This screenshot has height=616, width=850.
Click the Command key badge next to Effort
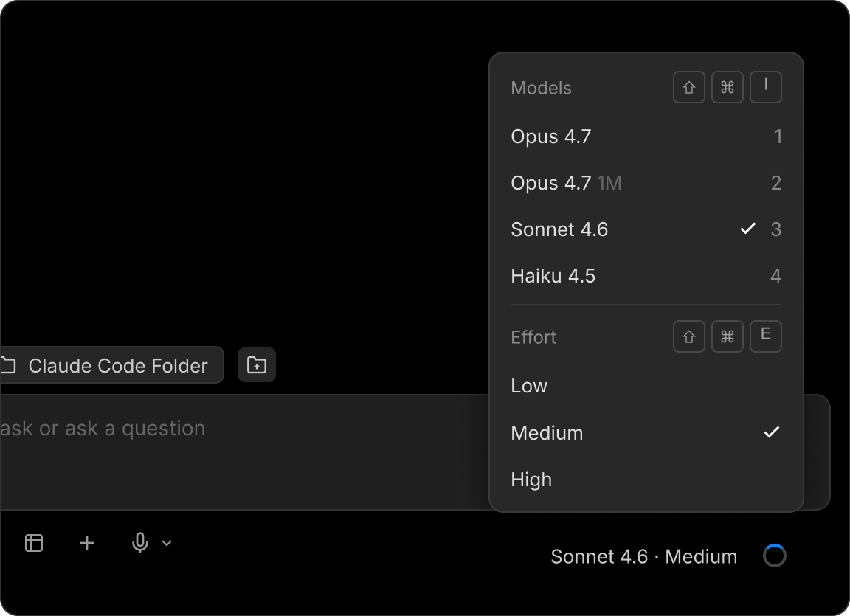[728, 336]
